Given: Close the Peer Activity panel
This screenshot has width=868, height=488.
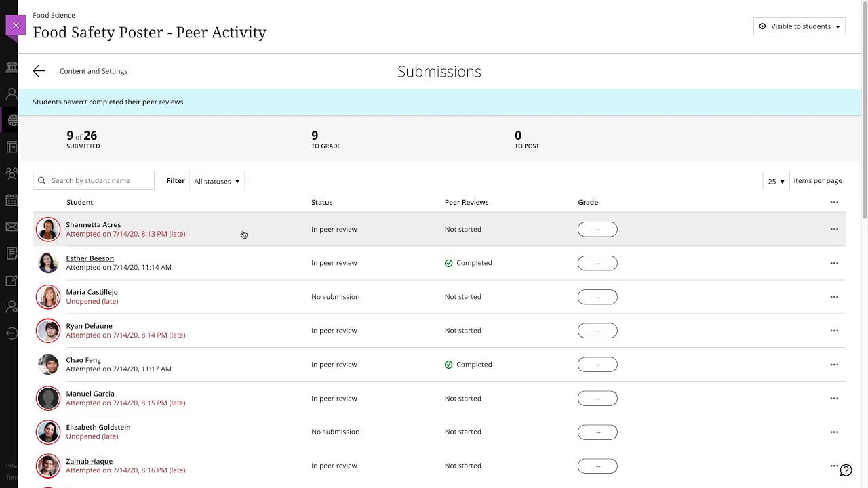Looking at the screenshot, I should [16, 26].
